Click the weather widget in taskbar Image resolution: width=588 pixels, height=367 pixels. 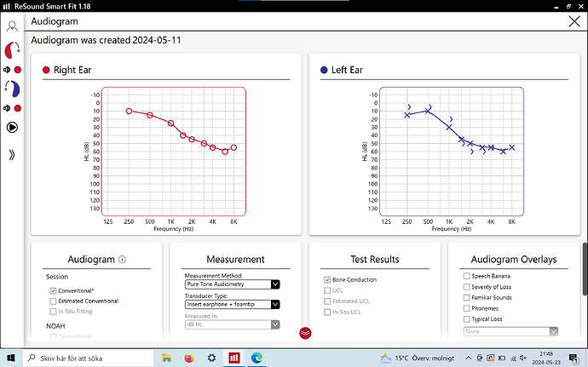click(x=417, y=358)
